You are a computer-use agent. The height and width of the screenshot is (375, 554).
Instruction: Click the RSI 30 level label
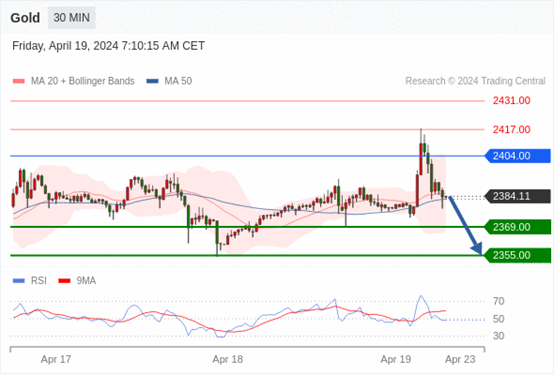[499, 336]
